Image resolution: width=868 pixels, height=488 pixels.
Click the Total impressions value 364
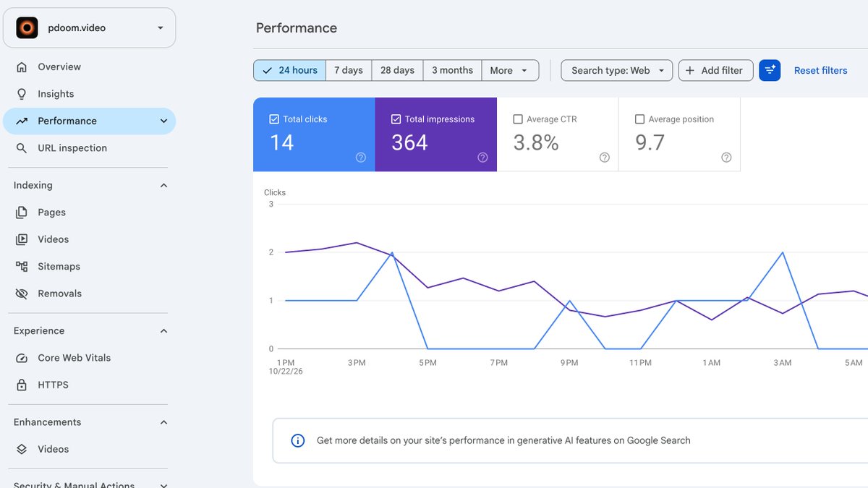click(x=409, y=142)
